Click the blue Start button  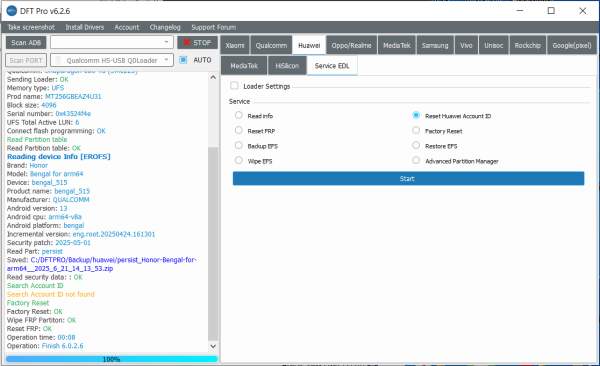[408, 178]
